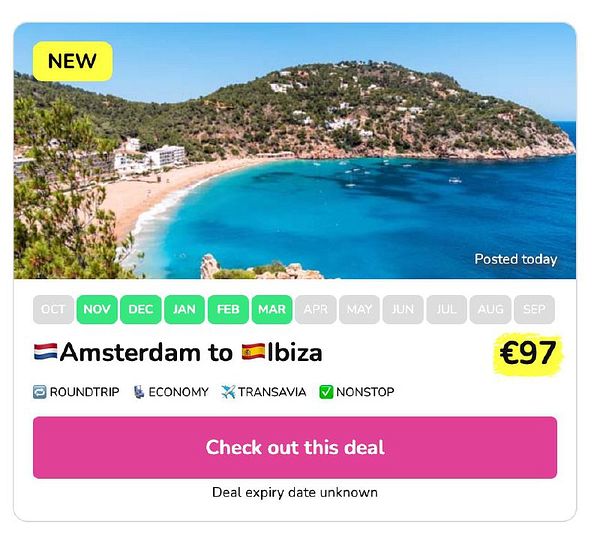Choose the greyed SEP month chip
The width and height of the screenshot is (600, 545).
(534, 309)
